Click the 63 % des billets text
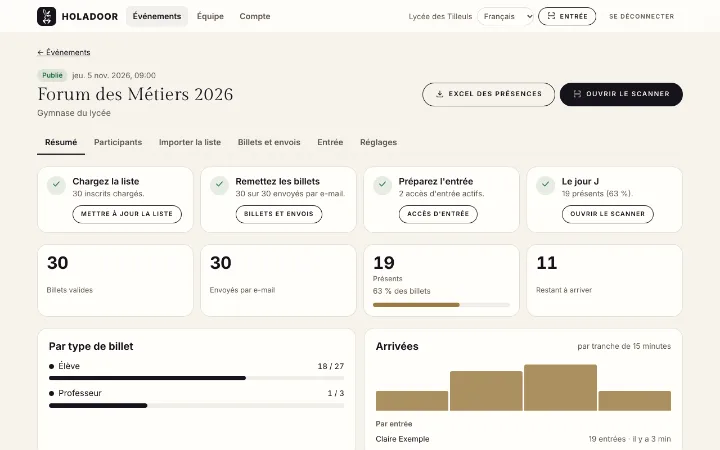 tap(402, 292)
